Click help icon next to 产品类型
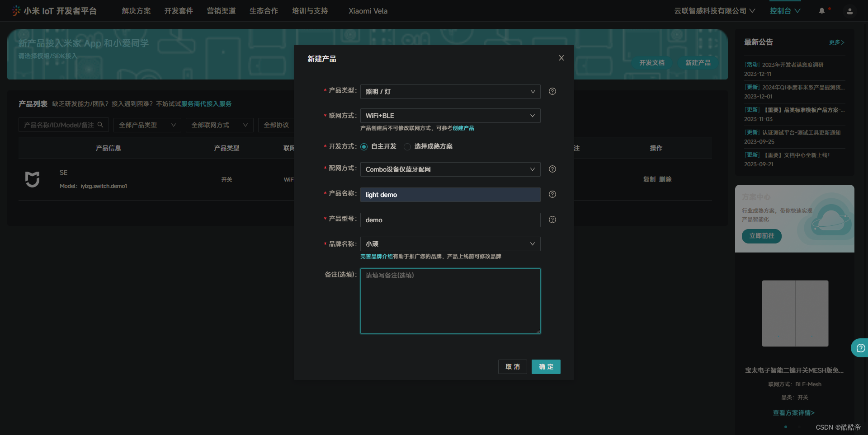The width and height of the screenshot is (868, 435). tap(552, 91)
